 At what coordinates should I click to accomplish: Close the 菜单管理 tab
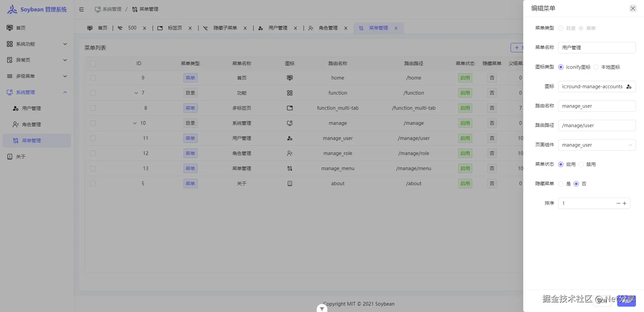click(396, 28)
